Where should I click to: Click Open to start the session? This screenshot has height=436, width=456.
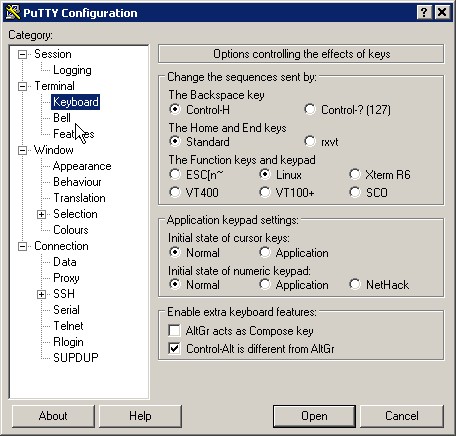[314, 416]
